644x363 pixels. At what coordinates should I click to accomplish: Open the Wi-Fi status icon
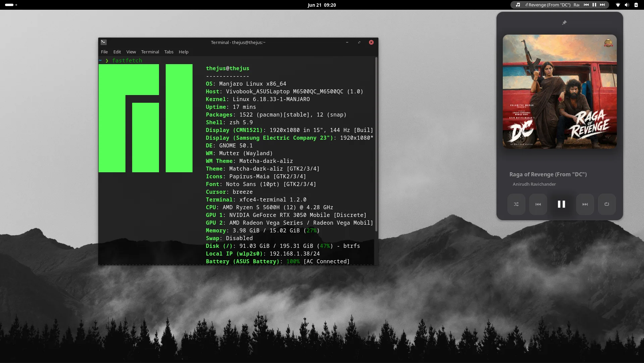pyautogui.click(x=618, y=5)
